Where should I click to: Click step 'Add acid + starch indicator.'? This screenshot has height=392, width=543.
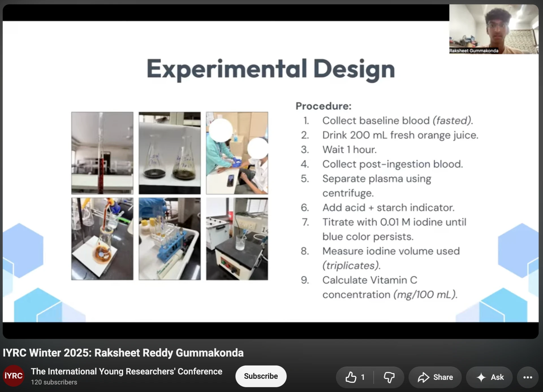388,208
